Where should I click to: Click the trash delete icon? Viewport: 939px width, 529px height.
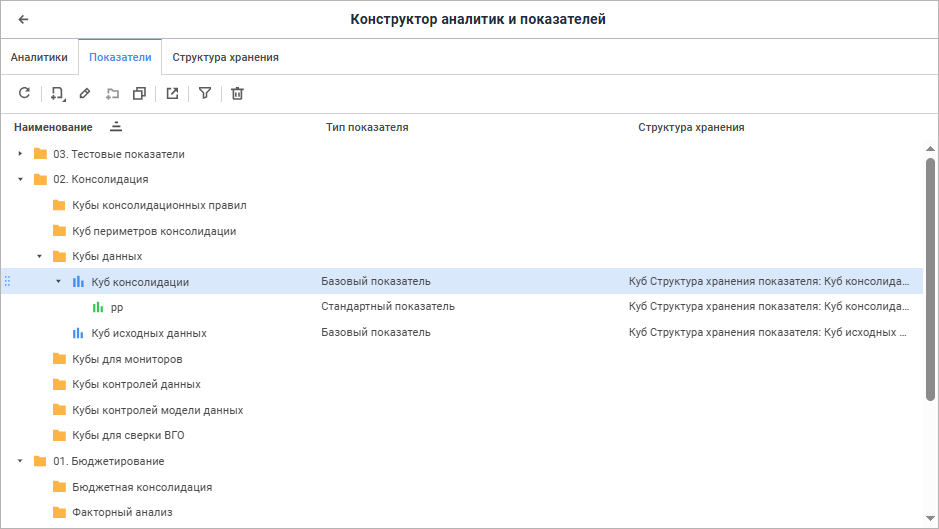point(237,94)
